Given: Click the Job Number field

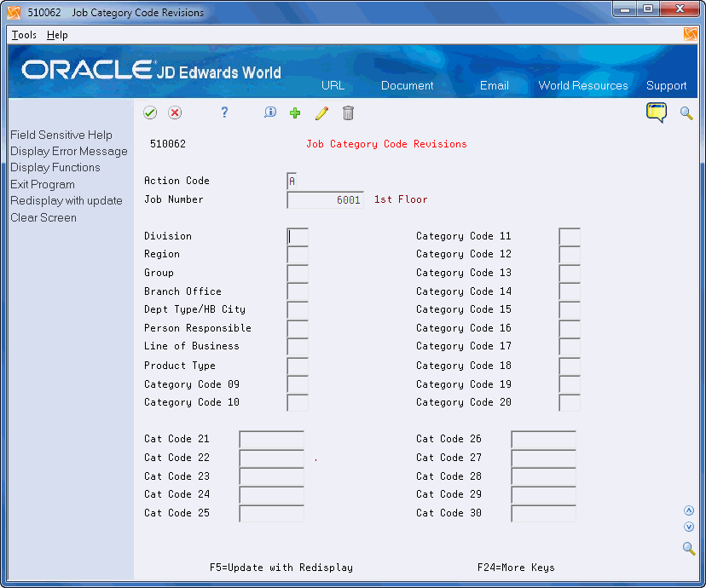Looking at the screenshot, I should click(x=325, y=199).
